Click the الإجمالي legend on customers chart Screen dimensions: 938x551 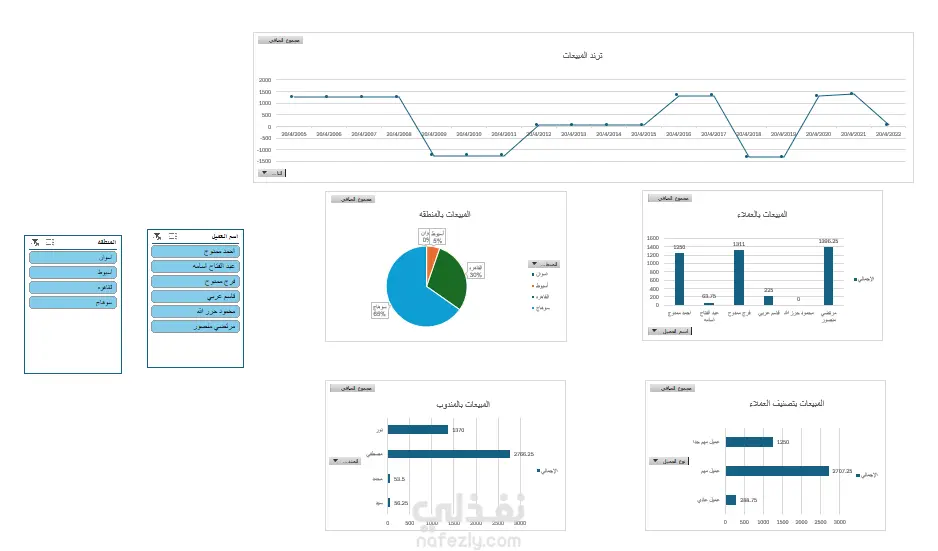point(864,279)
